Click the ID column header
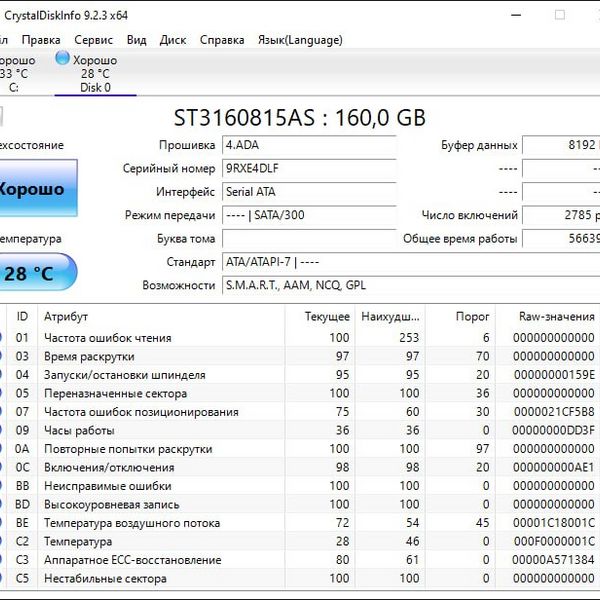The width and height of the screenshot is (600, 600). 22,317
